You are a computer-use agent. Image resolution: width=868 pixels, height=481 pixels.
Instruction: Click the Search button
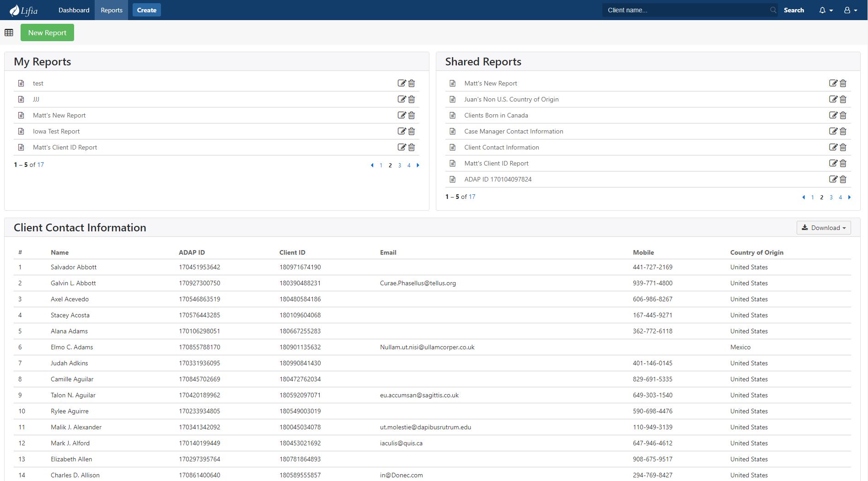pos(794,10)
